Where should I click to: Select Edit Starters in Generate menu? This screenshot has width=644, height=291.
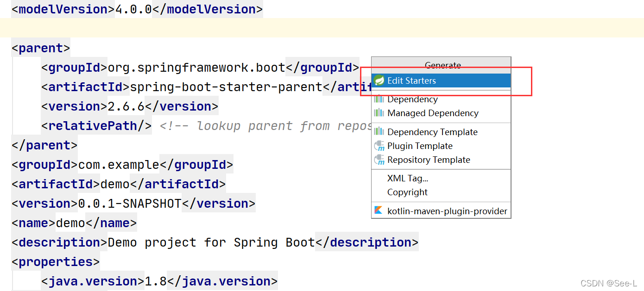[x=441, y=80]
